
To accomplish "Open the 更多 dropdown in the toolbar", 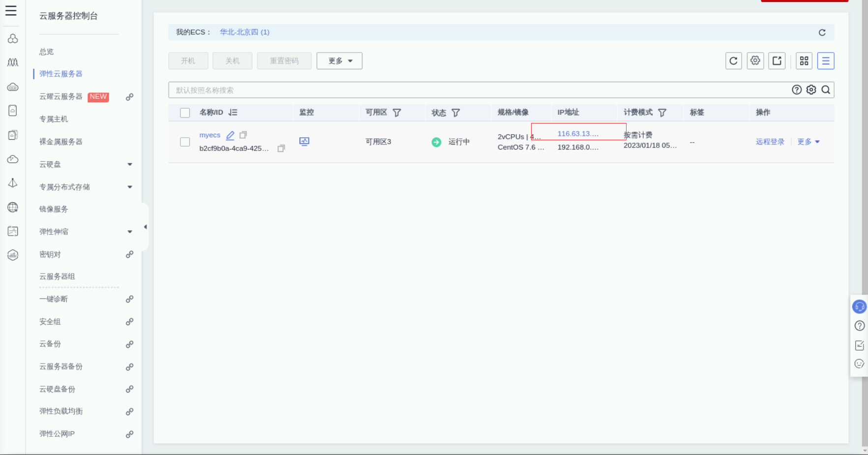I will pos(339,61).
